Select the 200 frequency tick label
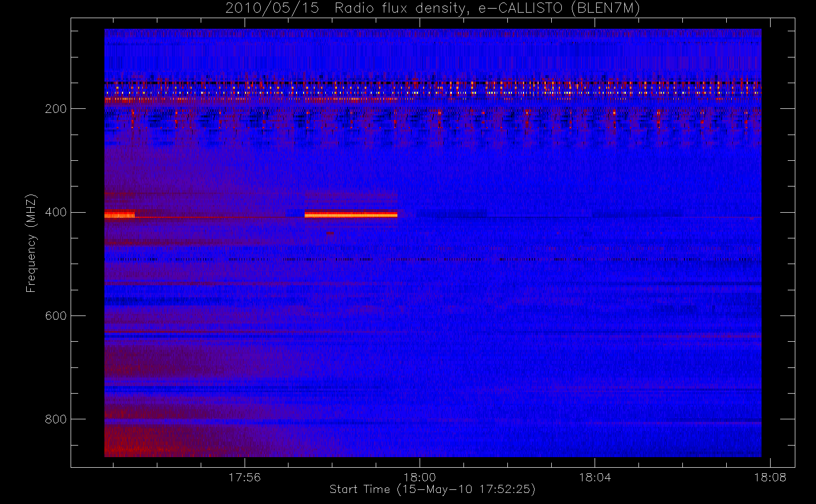Screen dimensions: 816x504 click(x=55, y=109)
